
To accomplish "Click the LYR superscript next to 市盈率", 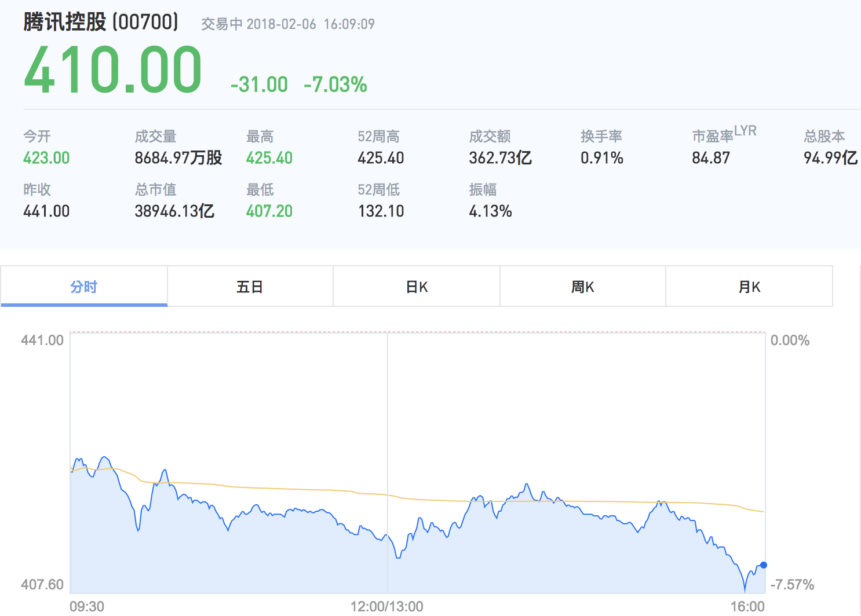I will click(746, 131).
